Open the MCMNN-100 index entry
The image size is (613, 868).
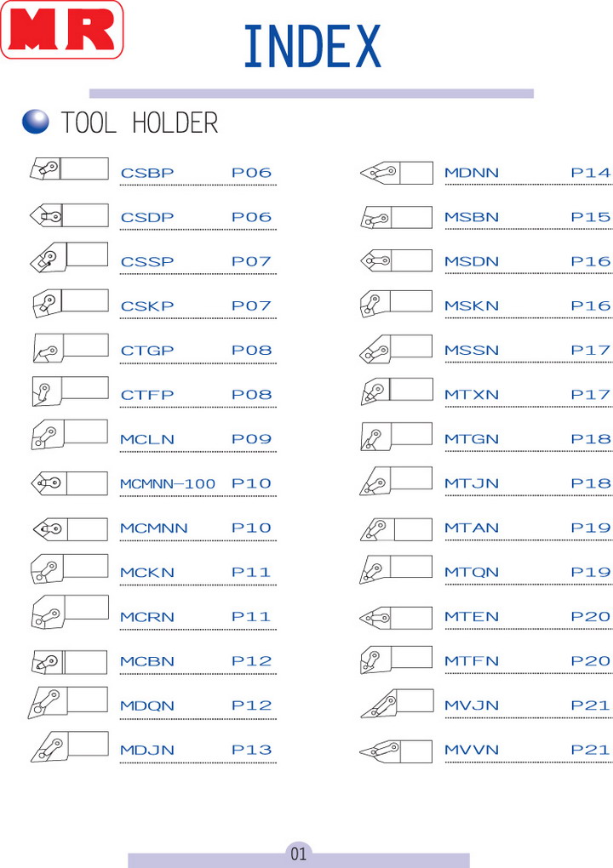coord(168,484)
